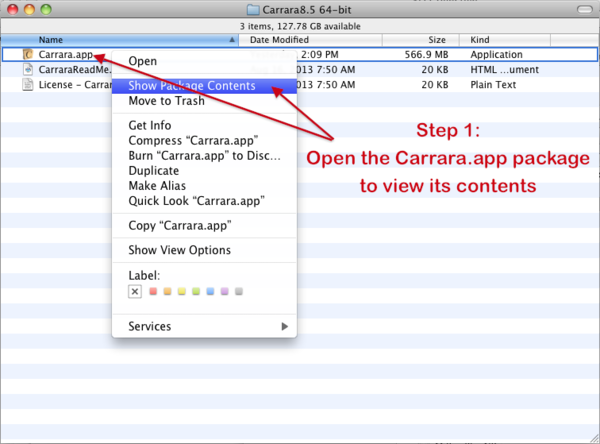Select the Carrara.app file name
This screenshot has width=600, height=444.
[65, 54]
